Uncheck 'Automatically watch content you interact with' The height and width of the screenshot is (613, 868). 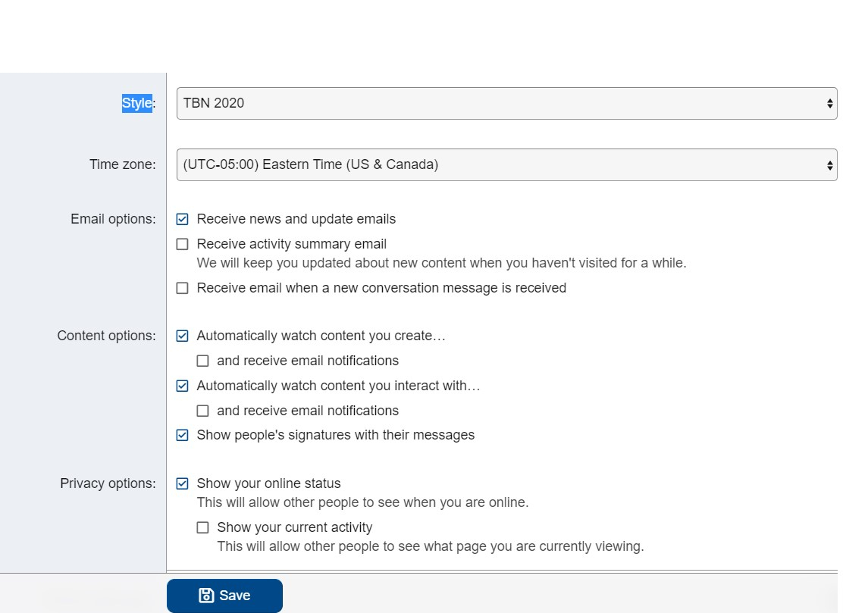(x=182, y=386)
